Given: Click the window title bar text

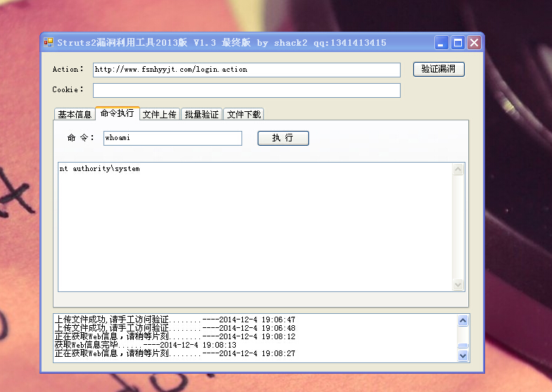Looking at the screenshot, I should [222, 43].
